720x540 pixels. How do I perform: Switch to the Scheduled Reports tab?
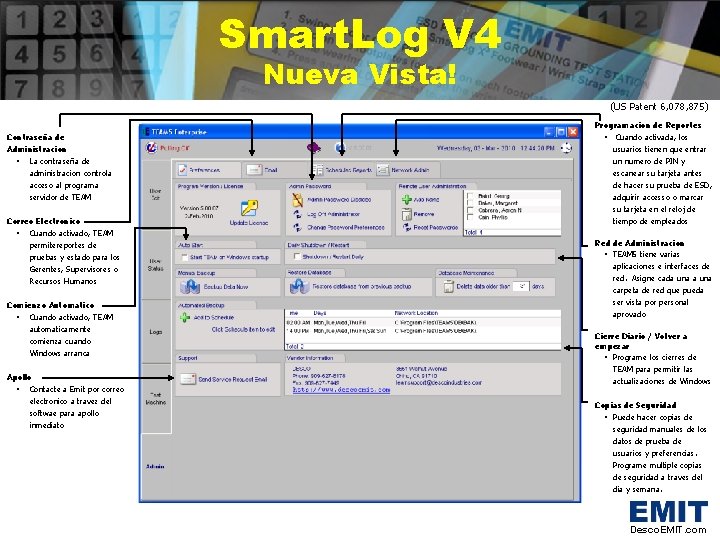(343, 170)
